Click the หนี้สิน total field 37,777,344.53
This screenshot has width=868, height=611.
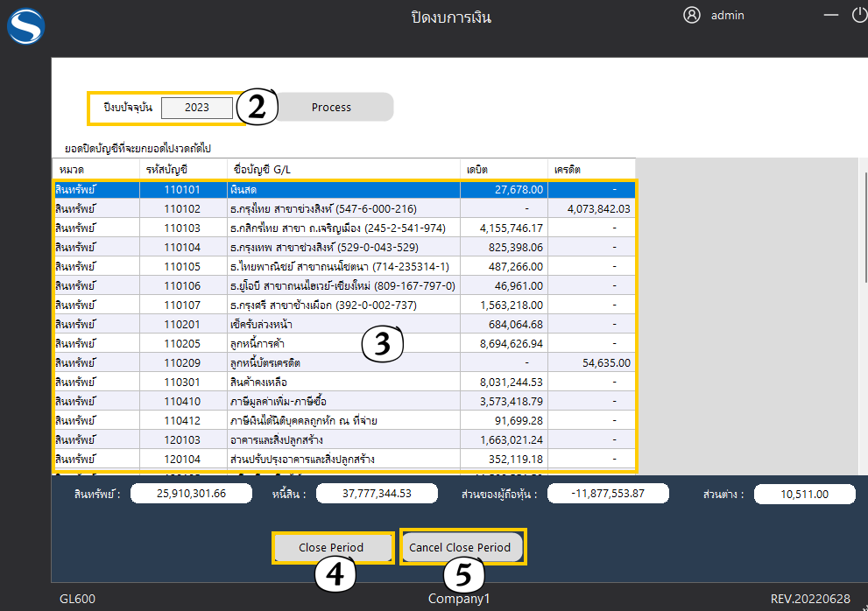(x=376, y=494)
